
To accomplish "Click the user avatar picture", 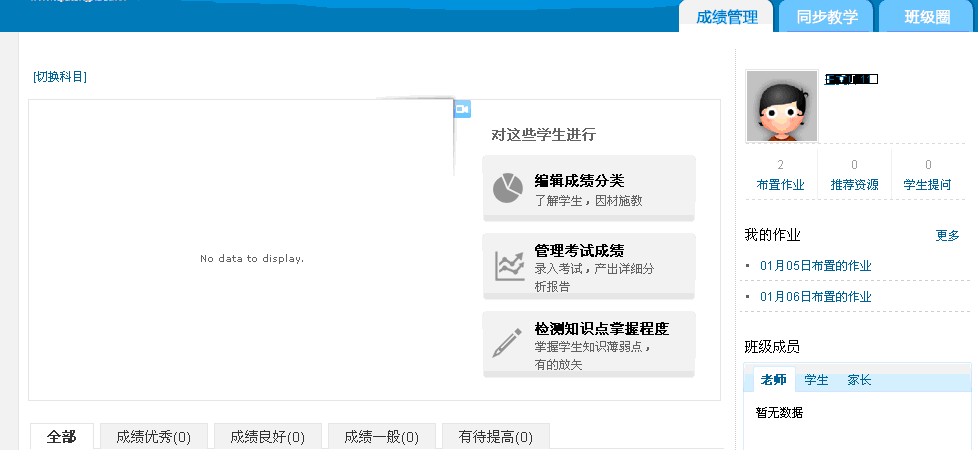I will tap(782, 107).
